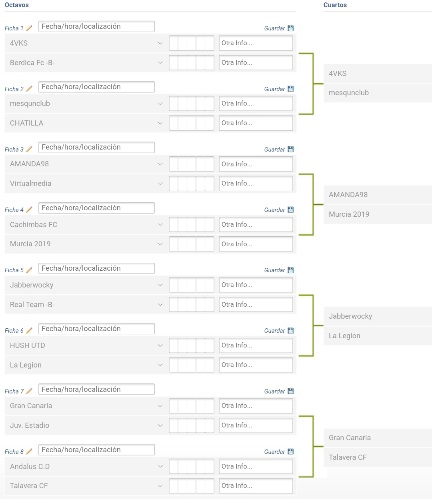Viewport: 432px width, 499px height.
Task: Click the pencil edit icon for Ficha 5
Action: point(29,270)
